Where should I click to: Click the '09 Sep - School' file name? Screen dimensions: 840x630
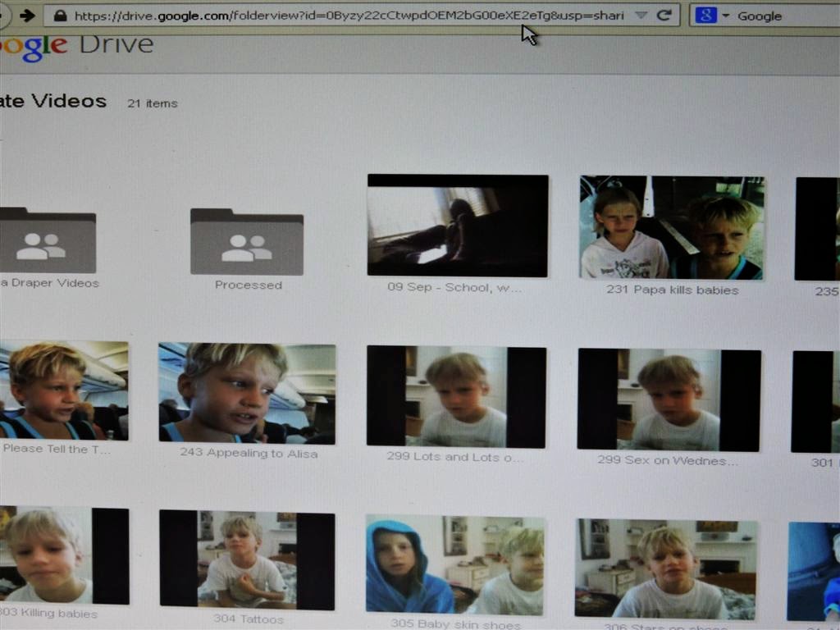pyautogui.click(x=454, y=287)
